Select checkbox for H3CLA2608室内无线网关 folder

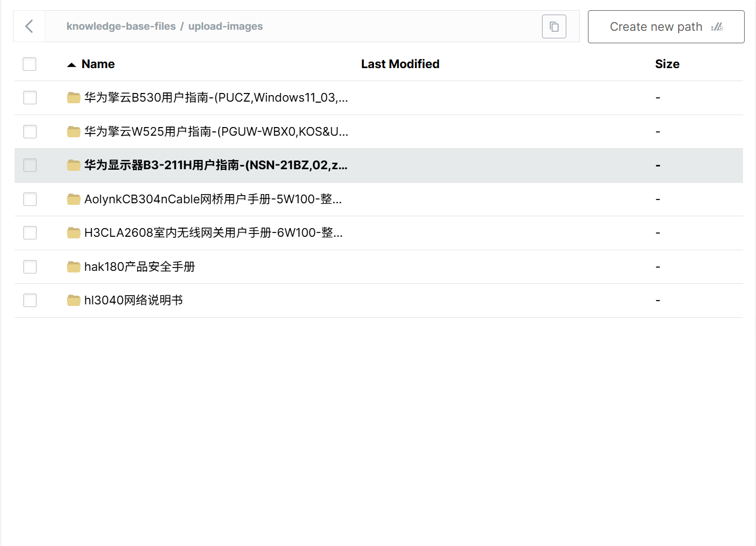click(30, 233)
